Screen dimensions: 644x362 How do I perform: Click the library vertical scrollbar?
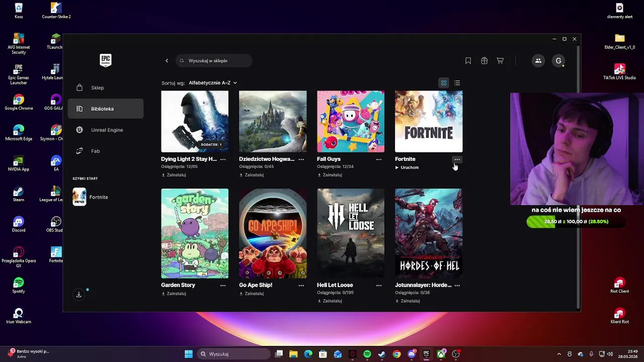coord(579,176)
